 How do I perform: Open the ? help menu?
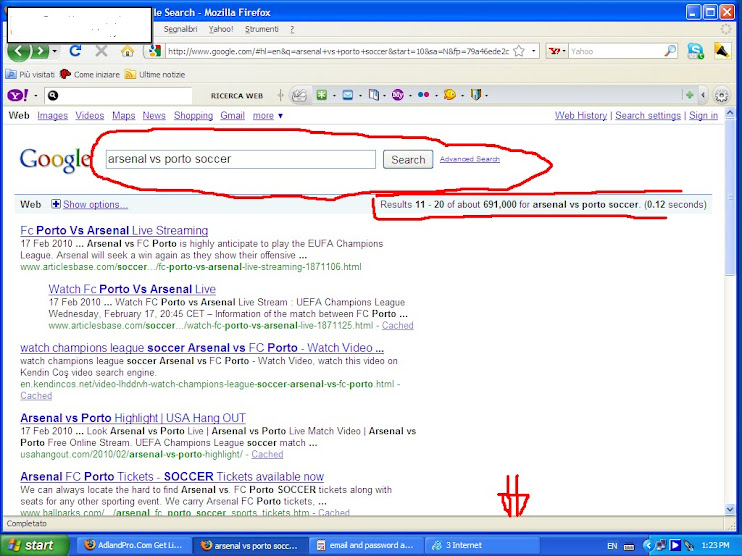(x=292, y=29)
